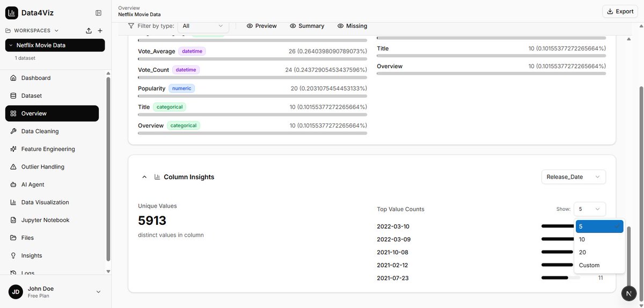Click the categorical tag next to Title
The height and width of the screenshot is (308, 644).
tap(170, 107)
